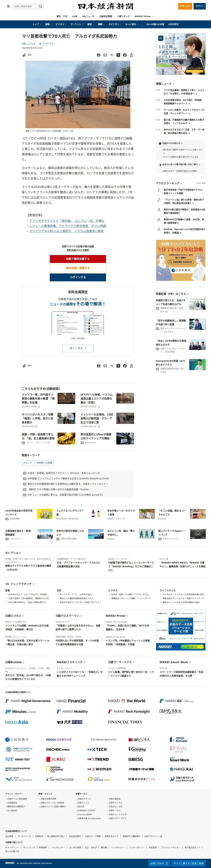Click the print icon above the article photo
The width and height of the screenshot is (211, 868).
[x=99, y=55]
